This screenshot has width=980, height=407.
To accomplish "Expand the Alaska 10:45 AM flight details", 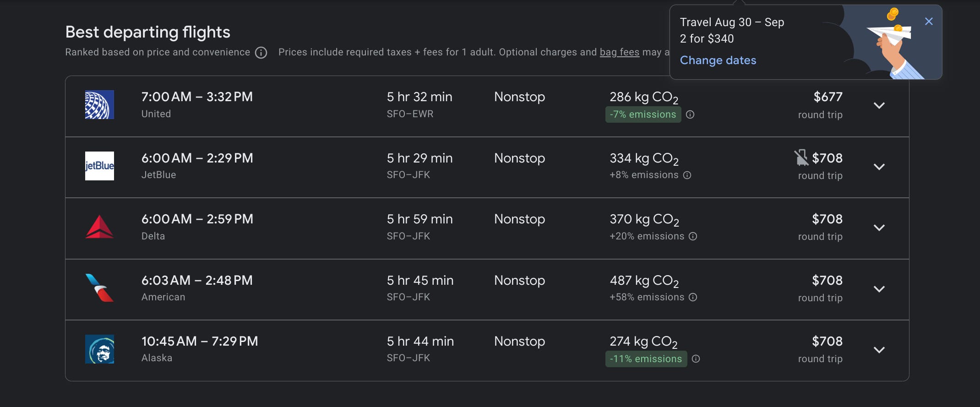I will coord(879,350).
